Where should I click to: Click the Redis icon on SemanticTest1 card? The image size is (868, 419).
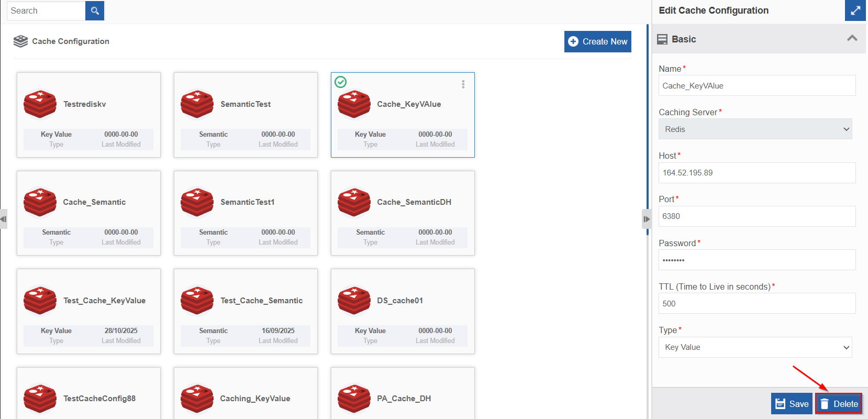[197, 202]
